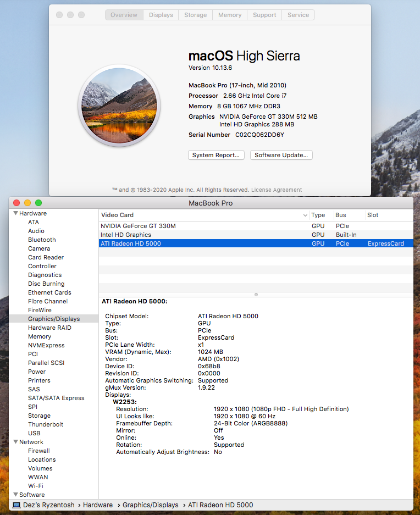Click Dez's Ryzentosh in the path bar

pyautogui.click(x=48, y=505)
